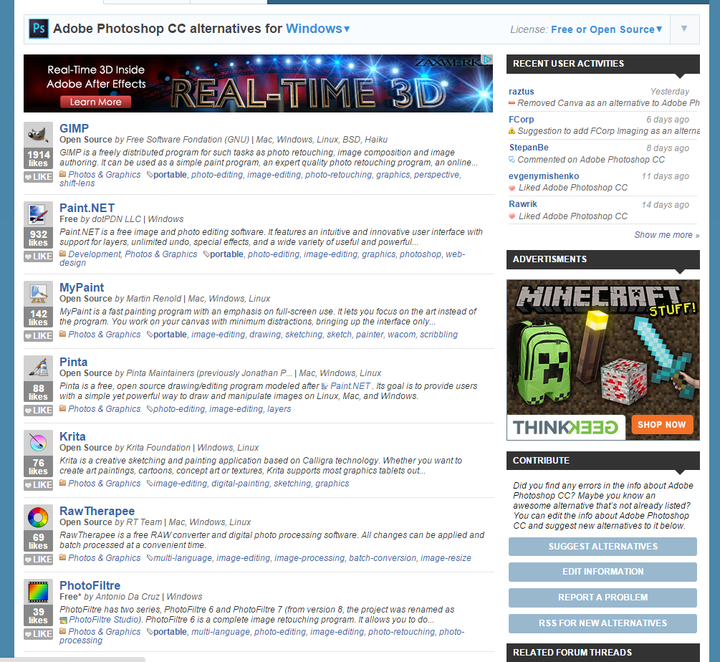Viewport: 720px width, 662px height.
Task: Open user FCorp profile link
Action: click(x=521, y=119)
